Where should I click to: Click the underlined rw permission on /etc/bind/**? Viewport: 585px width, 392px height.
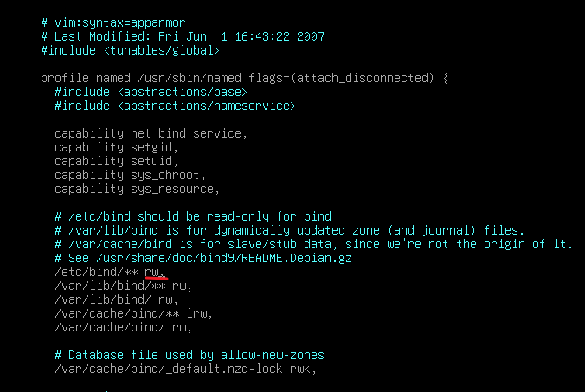155,272
